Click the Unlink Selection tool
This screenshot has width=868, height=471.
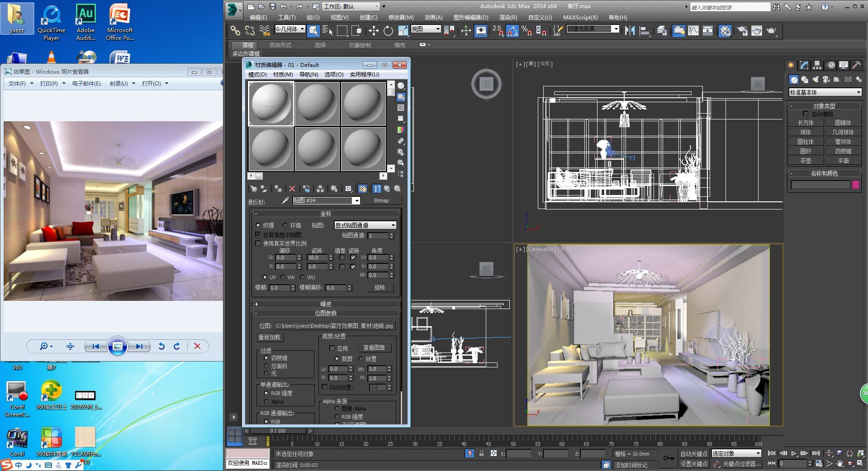tap(250, 30)
